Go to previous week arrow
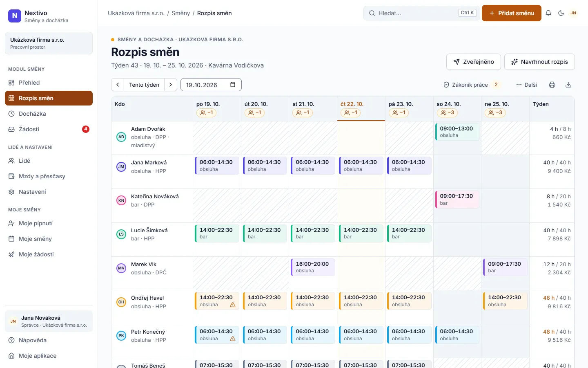Viewport: 588px width, 368px height. click(118, 85)
